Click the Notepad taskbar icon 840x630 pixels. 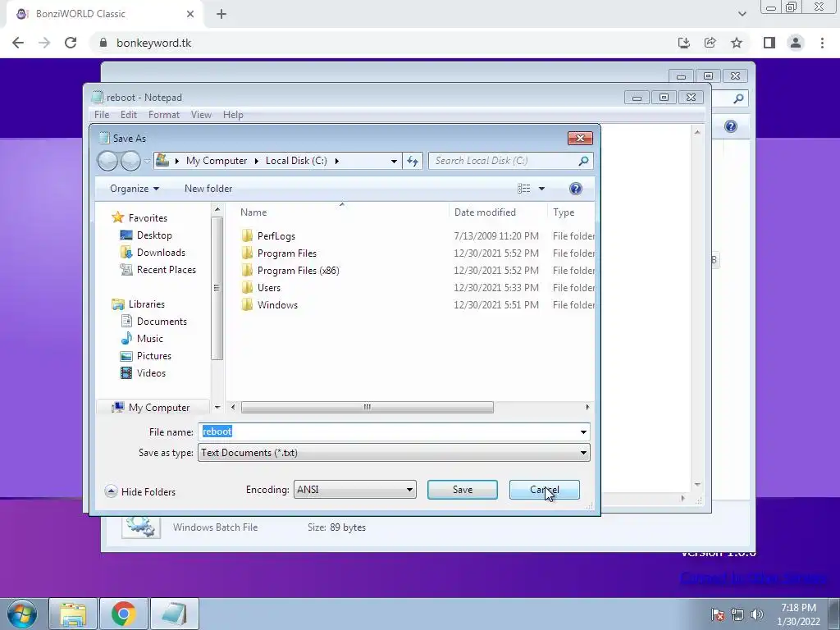click(x=175, y=614)
